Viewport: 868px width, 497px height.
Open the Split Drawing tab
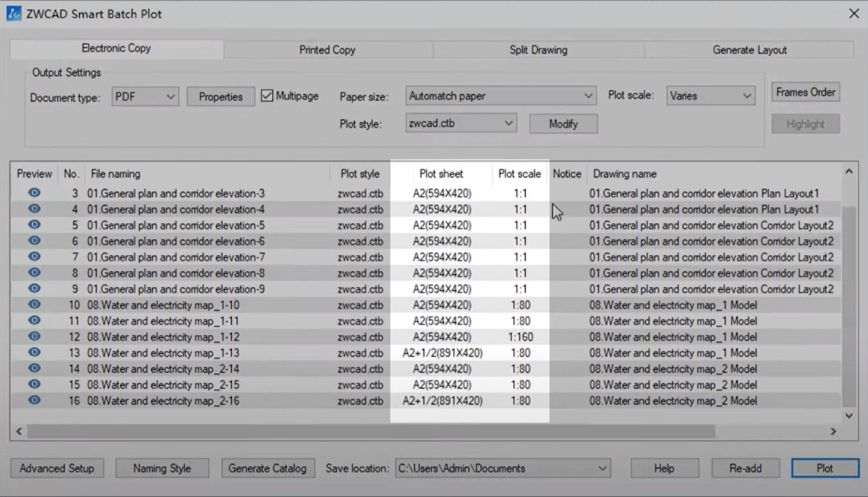(538, 50)
